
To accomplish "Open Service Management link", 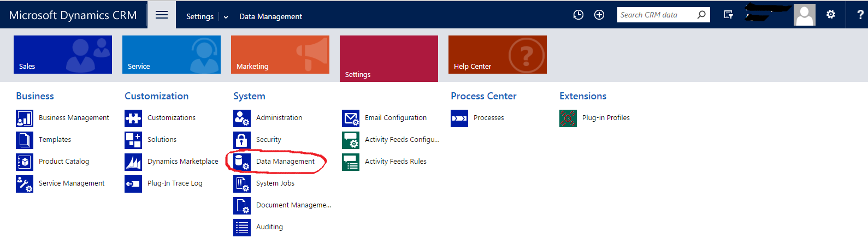I will (72, 183).
